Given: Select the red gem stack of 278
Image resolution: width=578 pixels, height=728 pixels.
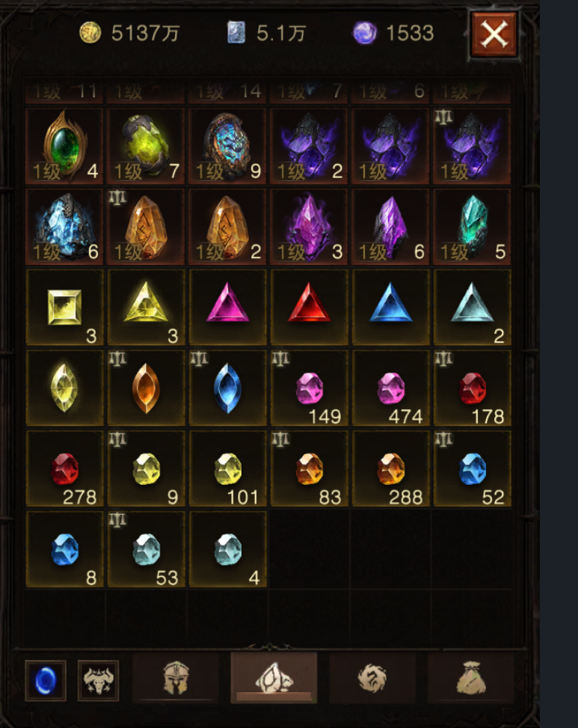Looking at the screenshot, I should [64, 469].
